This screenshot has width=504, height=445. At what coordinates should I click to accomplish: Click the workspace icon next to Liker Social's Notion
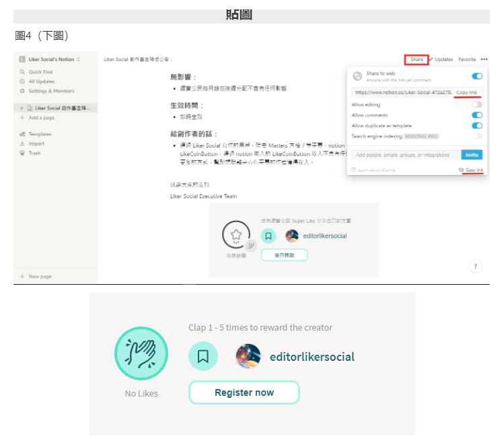point(22,59)
